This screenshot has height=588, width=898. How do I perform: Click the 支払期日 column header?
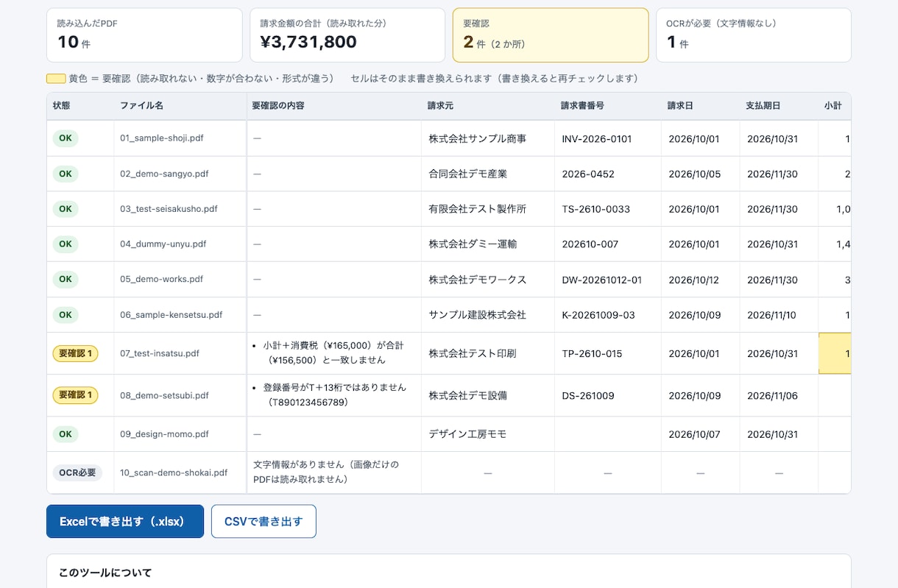(x=779, y=106)
